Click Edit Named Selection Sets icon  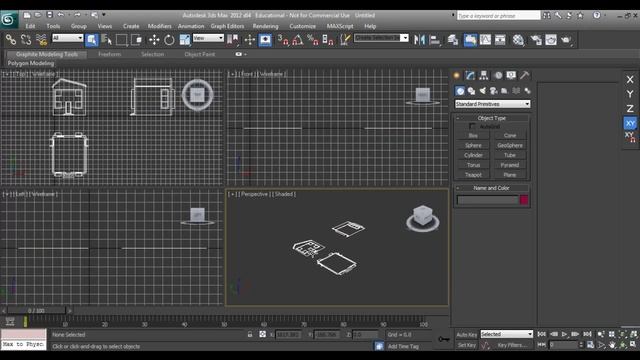(x=345, y=40)
